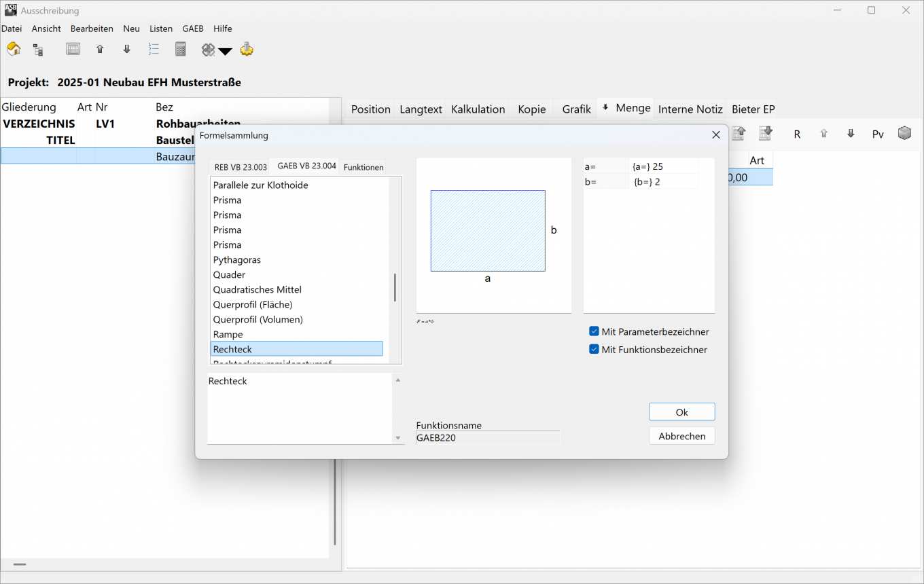Image resolution: width=924 pixels, height=584 pixels.
Task: Click the ASB application icon in title bar
Action: click(11, 10)
